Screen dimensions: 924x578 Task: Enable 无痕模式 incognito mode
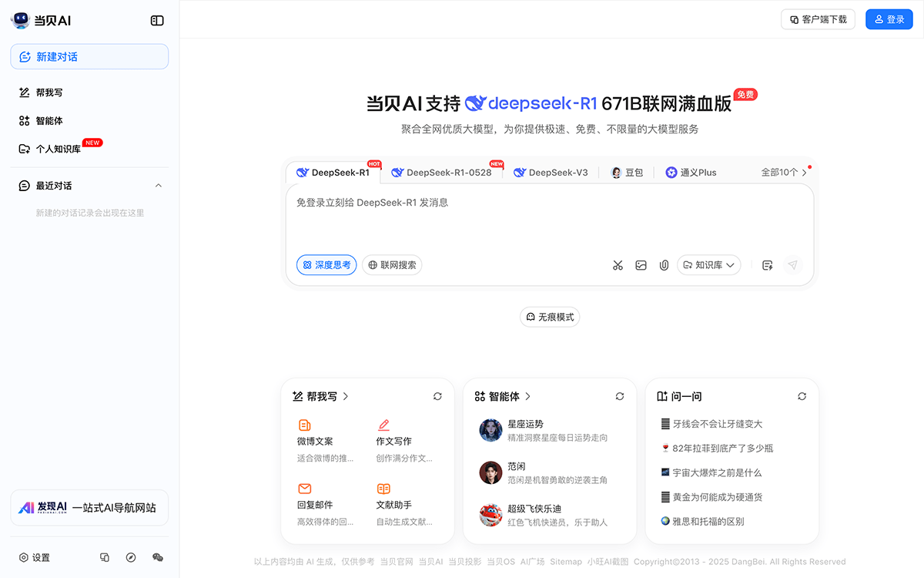coord(550,317)
